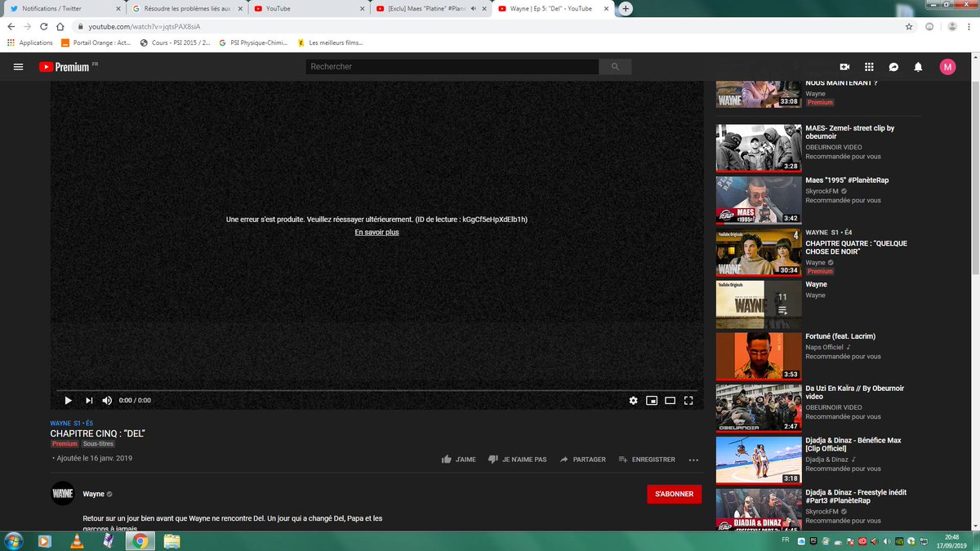This screenshot has height=551, width=980.
Task: Open the more actions three-dot menu
Action: pos(693,460)
